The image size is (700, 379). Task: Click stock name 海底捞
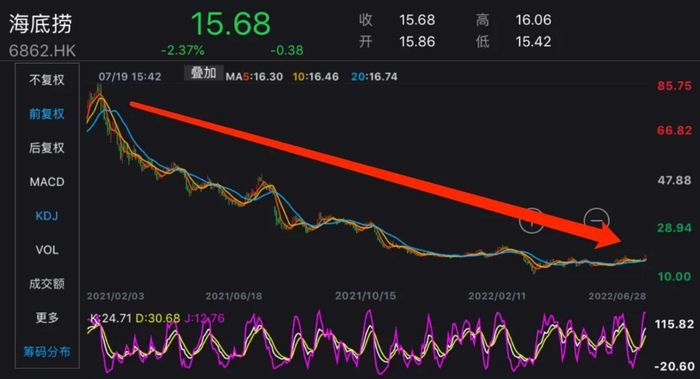40,24
